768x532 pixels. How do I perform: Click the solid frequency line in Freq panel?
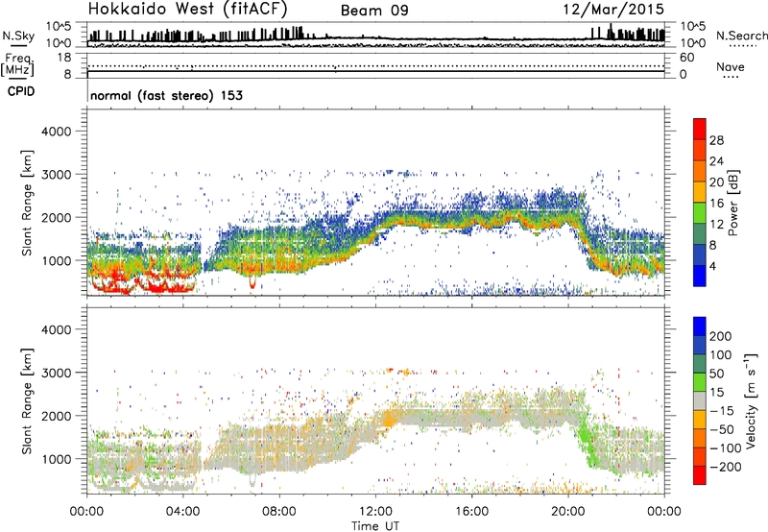pos(376,71)
